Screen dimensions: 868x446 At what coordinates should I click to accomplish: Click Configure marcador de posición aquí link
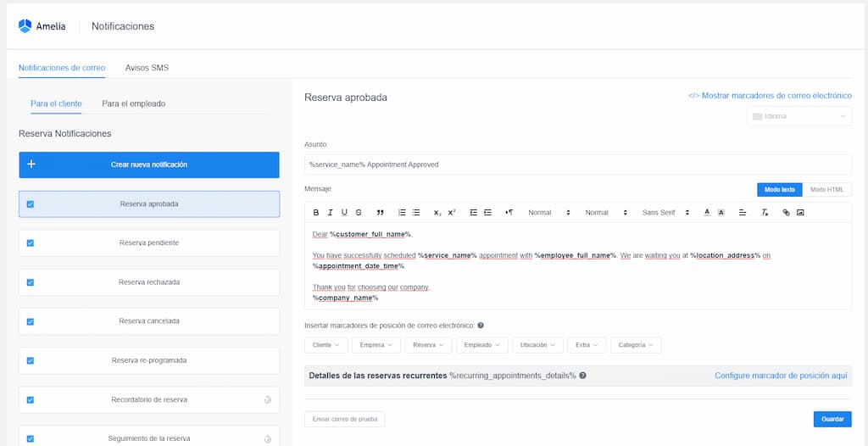tap(781, 375)
